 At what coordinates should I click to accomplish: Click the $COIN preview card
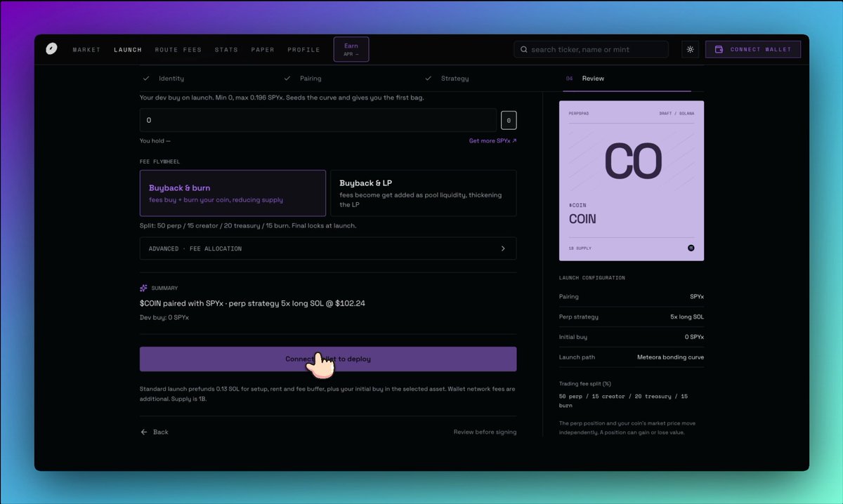[632, 181]
